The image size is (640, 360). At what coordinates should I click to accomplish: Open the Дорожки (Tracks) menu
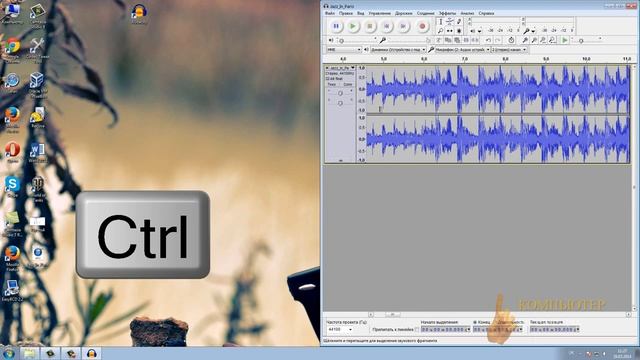tap(404, 13)
